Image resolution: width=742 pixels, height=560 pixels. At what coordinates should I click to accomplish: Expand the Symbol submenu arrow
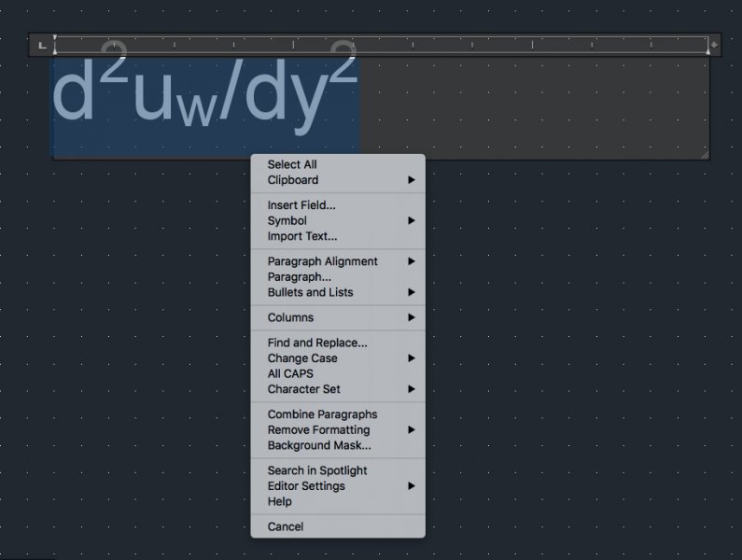pos(412,220)
